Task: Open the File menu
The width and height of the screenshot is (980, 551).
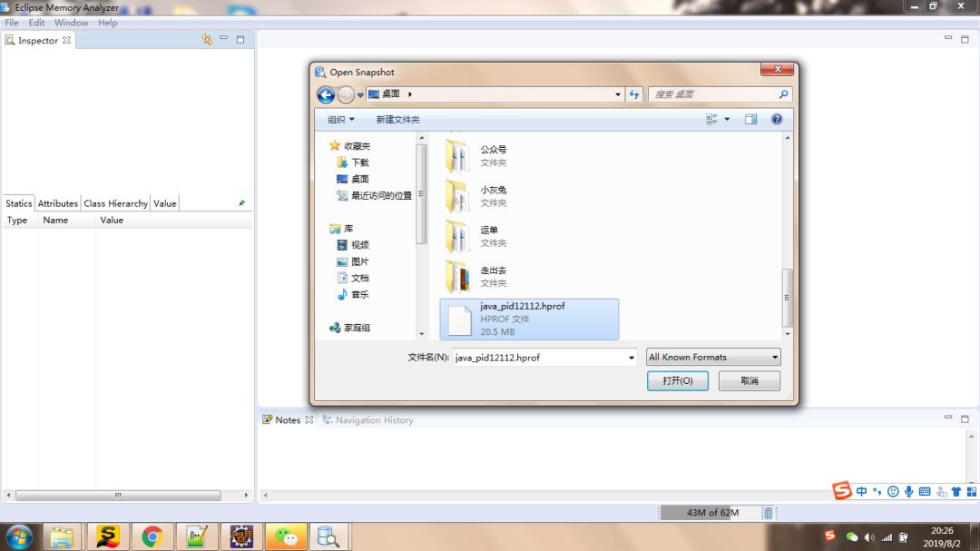Action: (12, 23)
